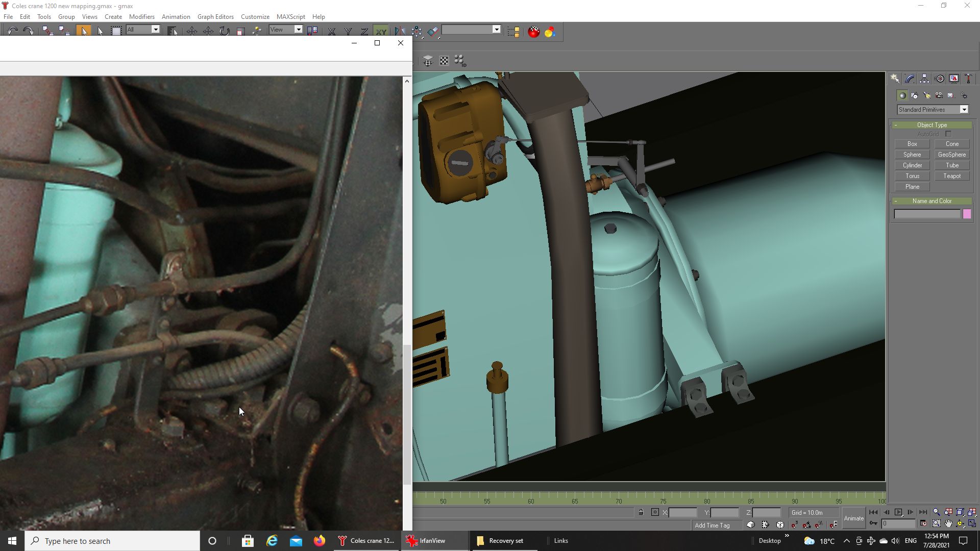Open the Material Editor red sphere icon

pos(533,32)
